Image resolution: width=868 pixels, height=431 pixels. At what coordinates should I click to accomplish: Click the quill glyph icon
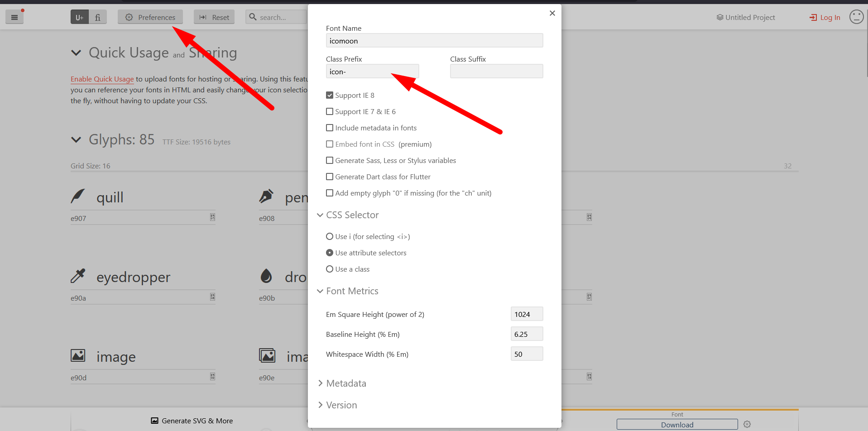(78, 196)
